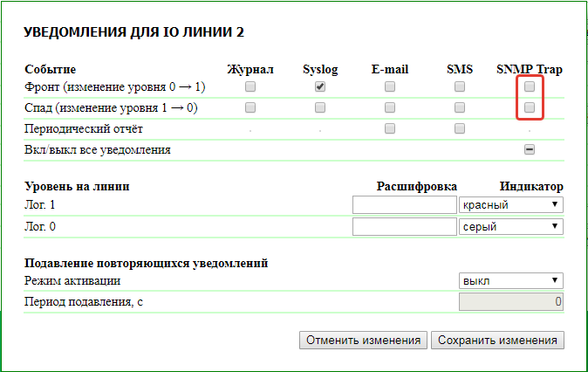
Task: Click Расшифровка field for Лог. 1
Action: (x=404, y=205)
